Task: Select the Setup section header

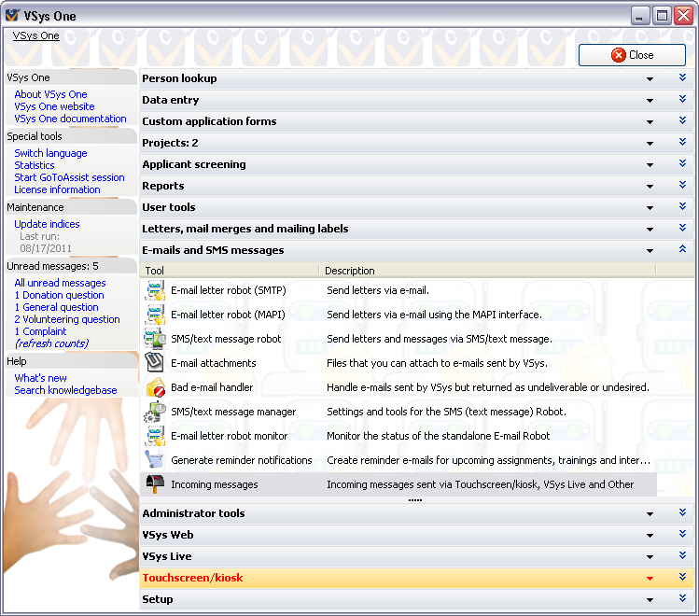Action: [x=417, y=599]
